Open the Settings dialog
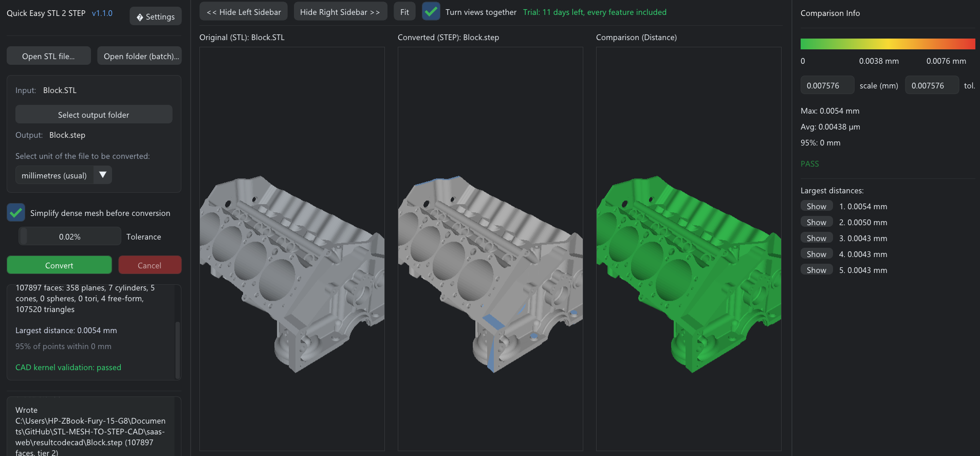The height and width of the screenshot is (456, 980). click(x=155, y=16)
